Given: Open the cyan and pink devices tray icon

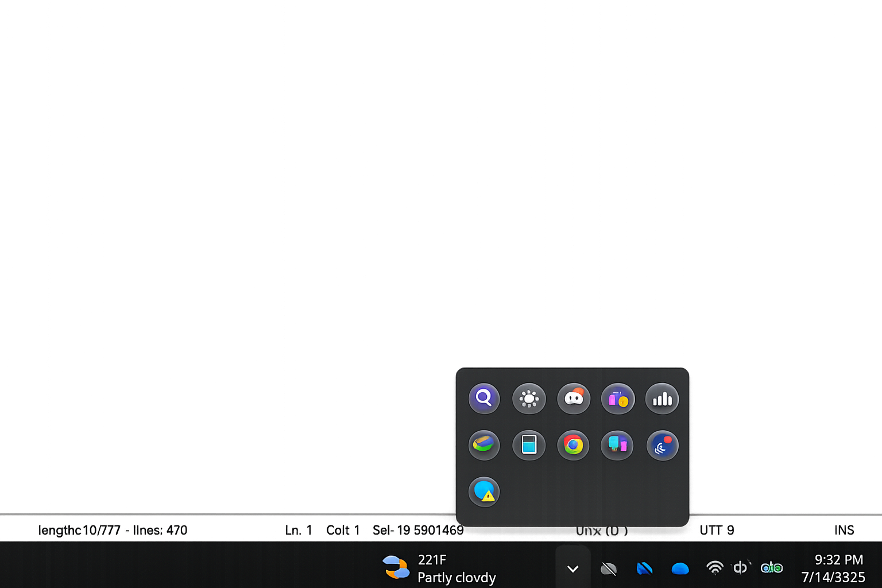Looking at the screenshot, I should [617, 445].
